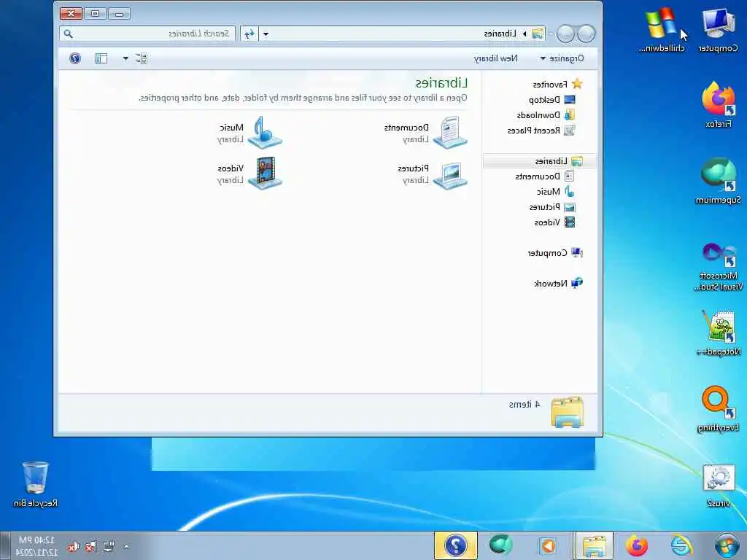Click the muted volume speaker icon
Screen dimensions: 747x560
pyautogui.click(x=73, y=546)
